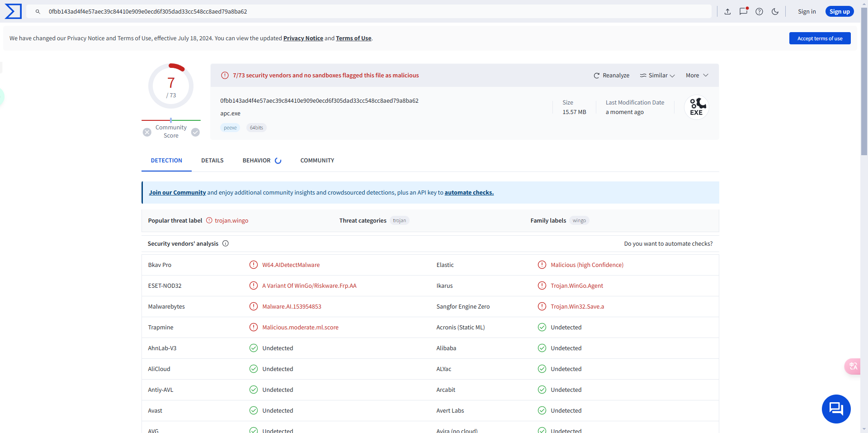Screen dimensions: 868x433
Task: Click the Bkav Pro malicious alert icon
Action: [x=254, y=265]
